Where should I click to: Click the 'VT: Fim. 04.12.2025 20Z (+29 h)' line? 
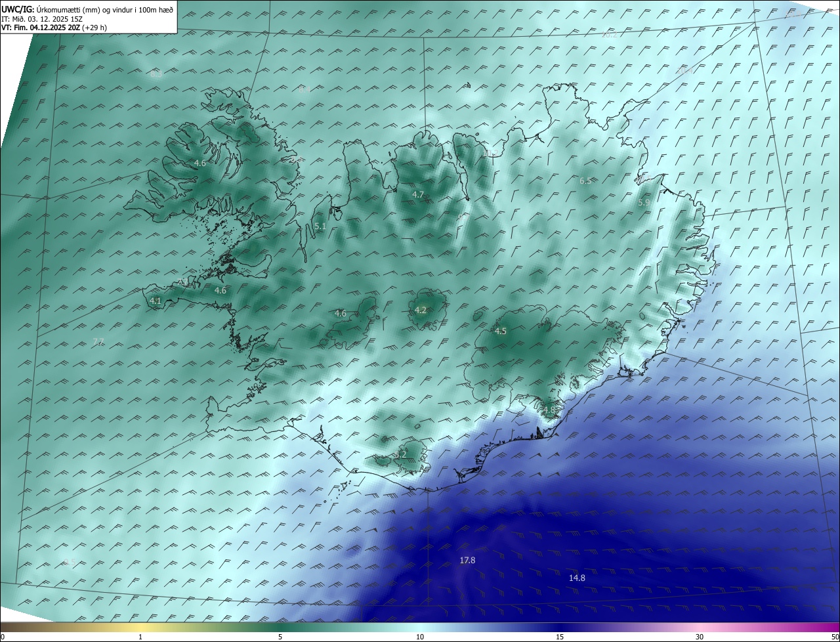(54, 28)
